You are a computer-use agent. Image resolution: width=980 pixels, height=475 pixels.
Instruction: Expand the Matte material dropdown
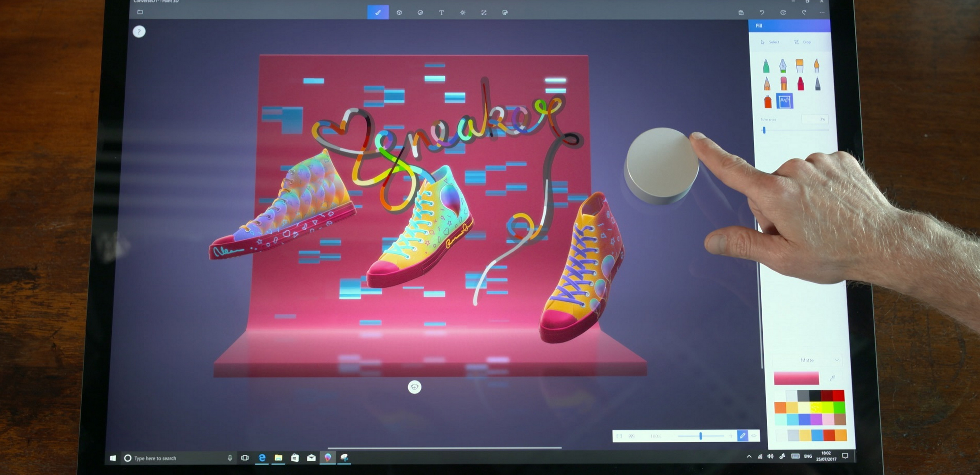(x=807, y=360)
